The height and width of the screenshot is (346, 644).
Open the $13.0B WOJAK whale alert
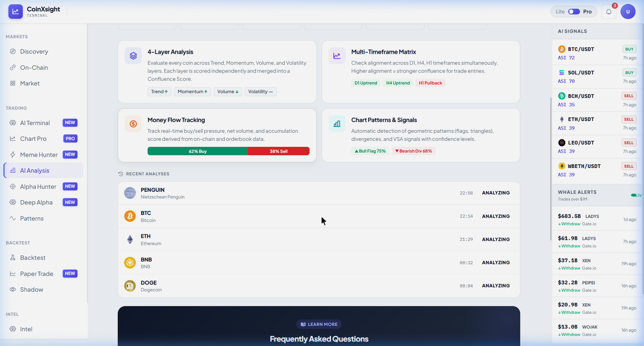point(597,330)
